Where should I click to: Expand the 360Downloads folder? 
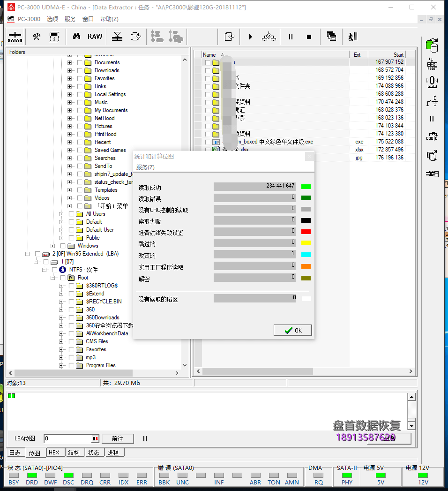click(61, 317)
